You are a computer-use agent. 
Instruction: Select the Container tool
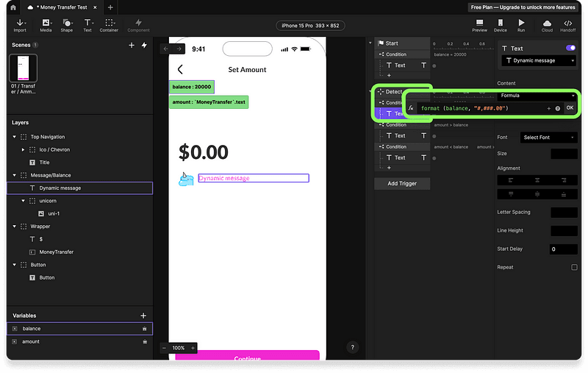[x=109, y=25]
